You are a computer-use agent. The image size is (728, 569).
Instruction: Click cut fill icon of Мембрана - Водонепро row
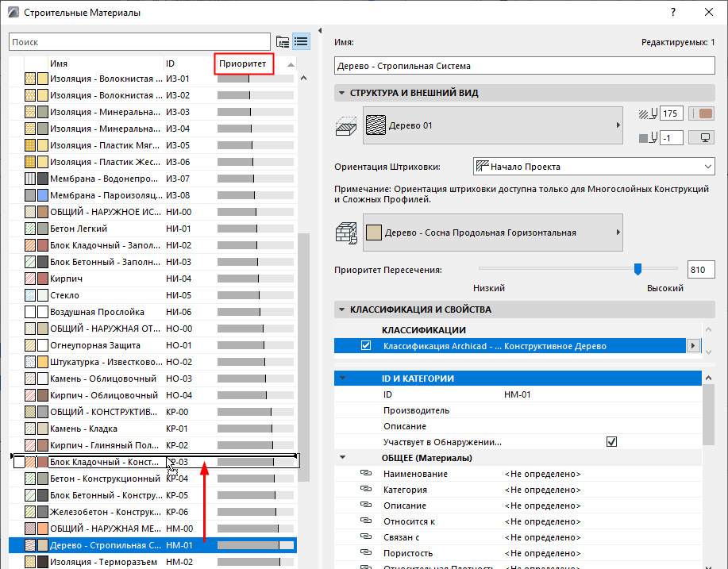tap(30, 179)
